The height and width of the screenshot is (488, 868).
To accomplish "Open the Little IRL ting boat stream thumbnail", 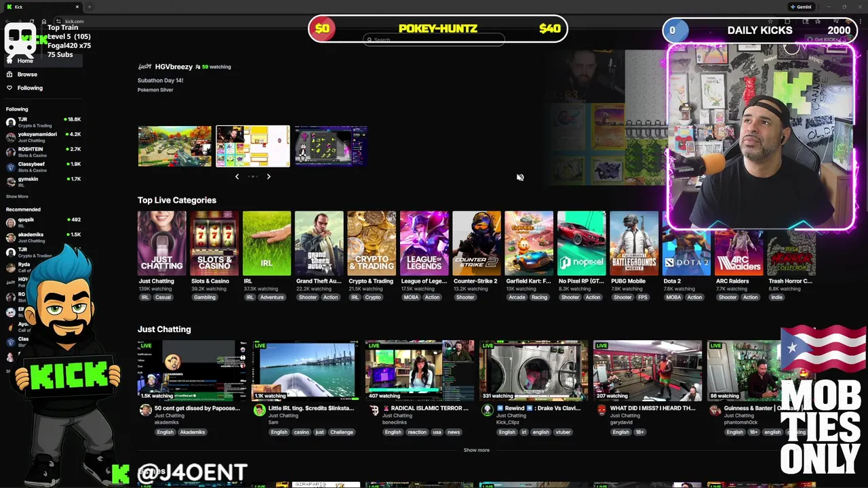I will pos(306,370).
